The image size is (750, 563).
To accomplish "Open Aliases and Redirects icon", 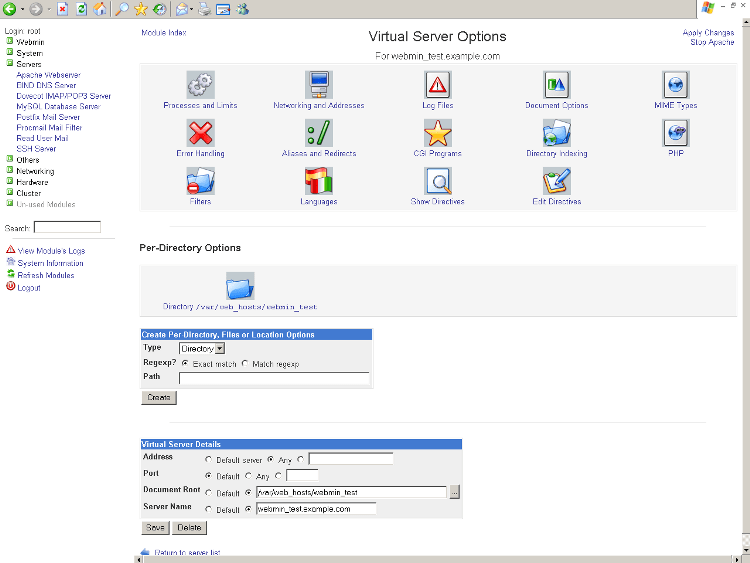I will (x=319, y=133).
